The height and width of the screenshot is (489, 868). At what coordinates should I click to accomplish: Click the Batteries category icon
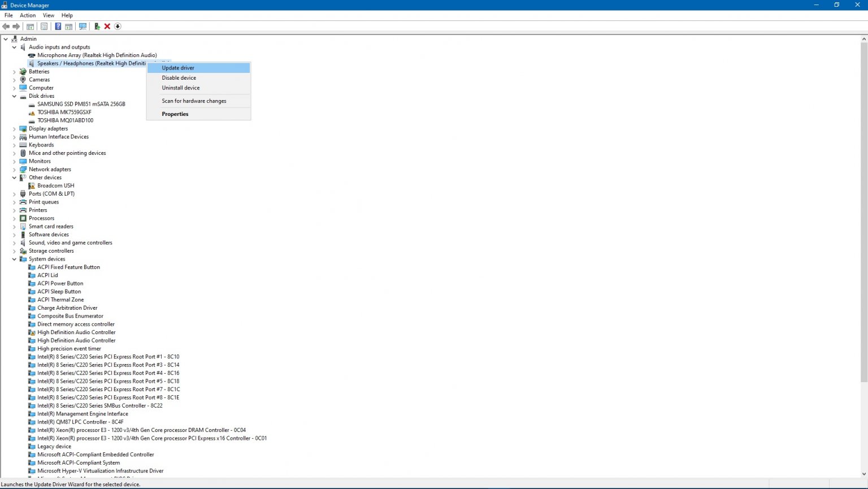(x=23, y=72)
